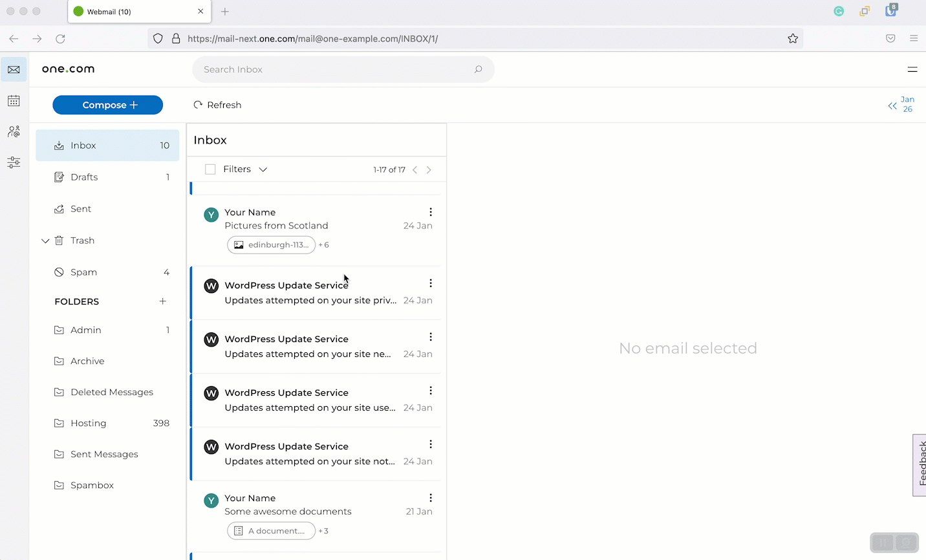Collapse the Trash folder chevron
This screenshot has width=926, height=560.
point(45,241)
